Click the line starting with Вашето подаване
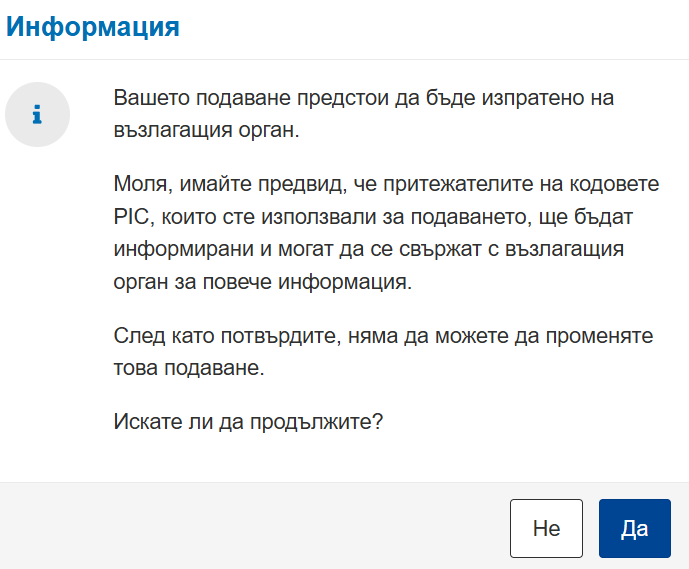 coord(363,98)
